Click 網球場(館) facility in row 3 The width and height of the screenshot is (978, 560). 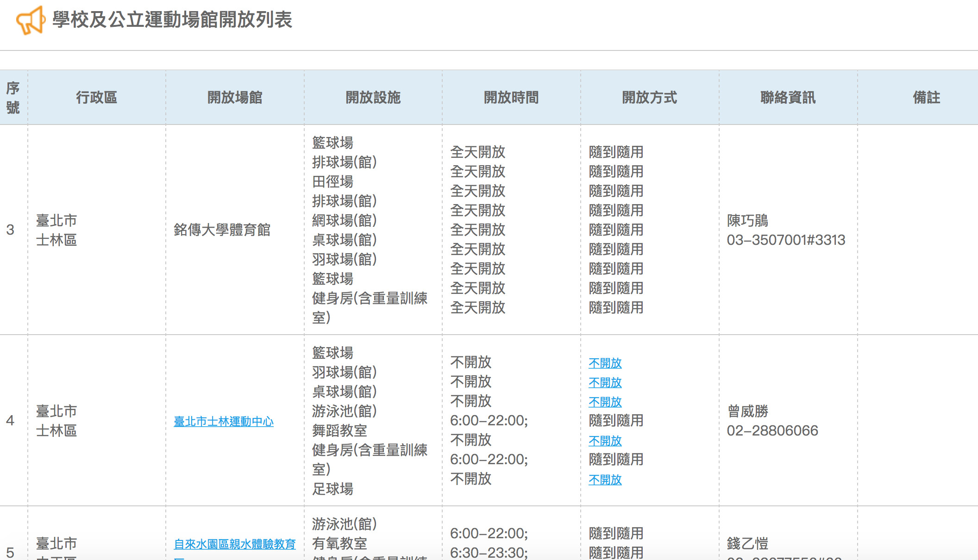coord(344,220)
